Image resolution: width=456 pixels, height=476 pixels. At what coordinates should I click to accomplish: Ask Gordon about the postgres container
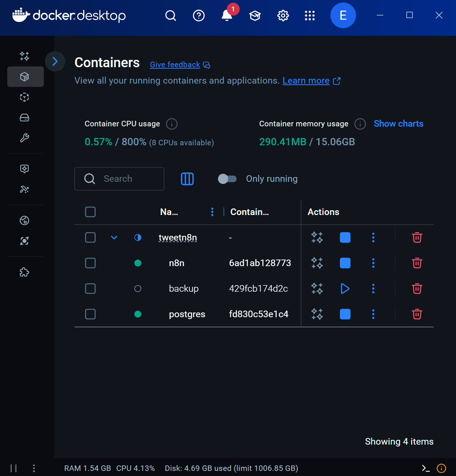click(317, 314)
